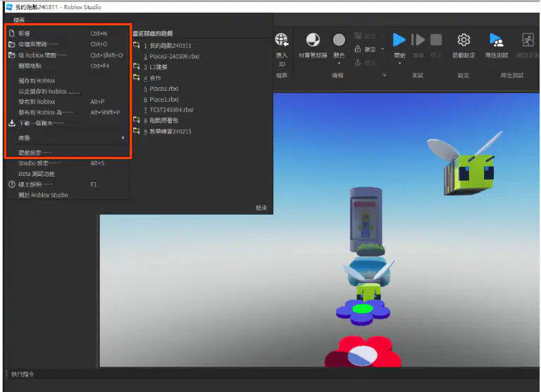
Task: Click the cloud folder icon of 教學練習240215
Action: tap(137, 131)
